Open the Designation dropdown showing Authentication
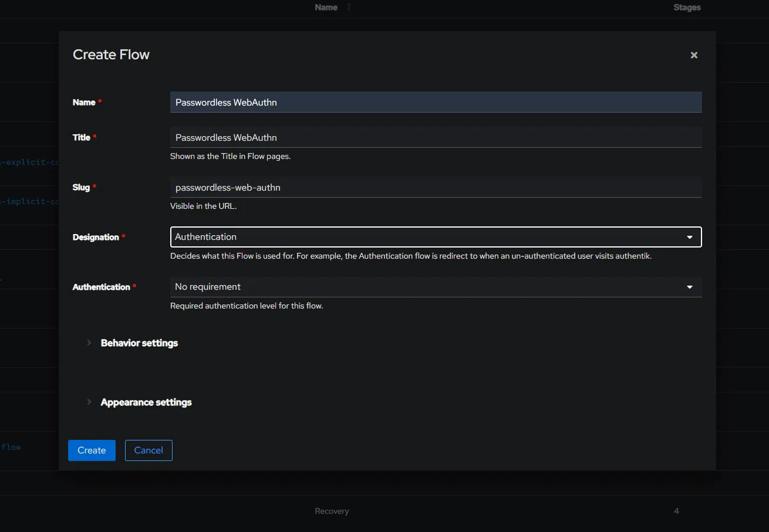The height and width of the screenshot is (532, 769). pos(429,237)
